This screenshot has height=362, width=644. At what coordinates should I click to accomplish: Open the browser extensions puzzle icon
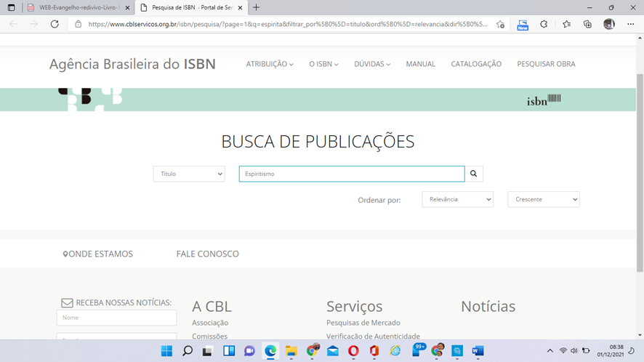pyautogui.click(x=544, y=24)
